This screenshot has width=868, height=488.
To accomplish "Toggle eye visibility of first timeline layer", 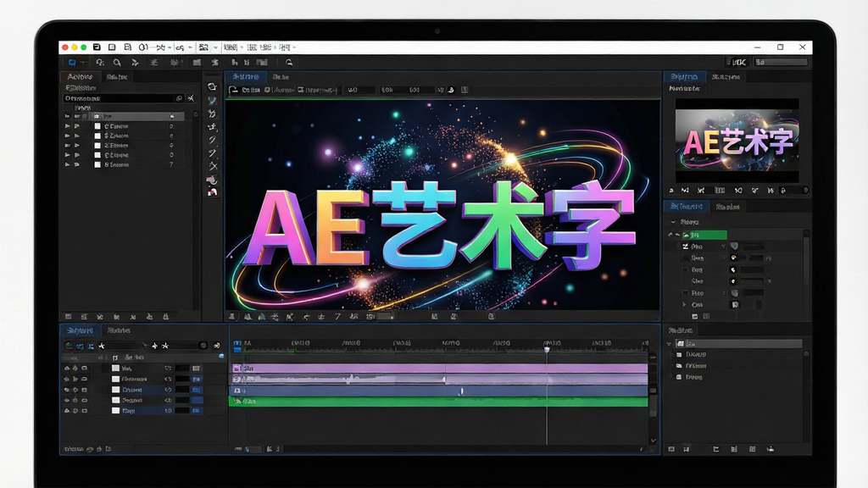I will [67, 369].
